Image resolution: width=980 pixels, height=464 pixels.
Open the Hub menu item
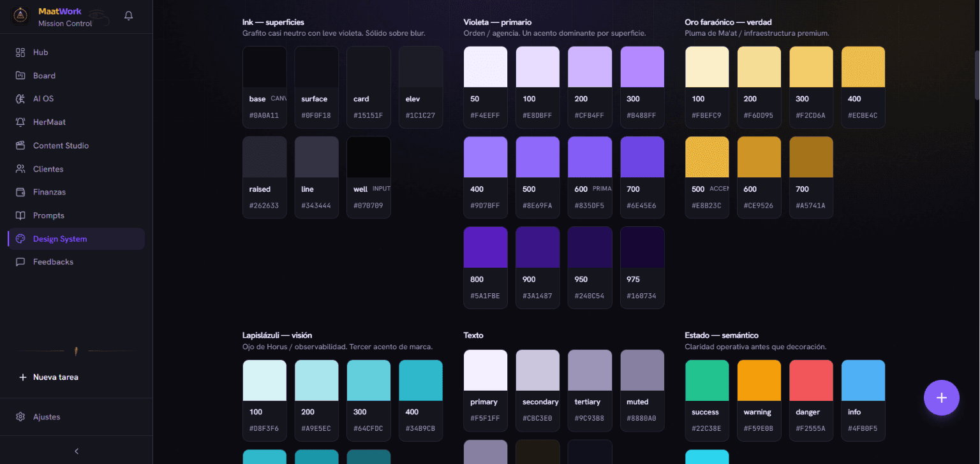click(x=77, y=52)
